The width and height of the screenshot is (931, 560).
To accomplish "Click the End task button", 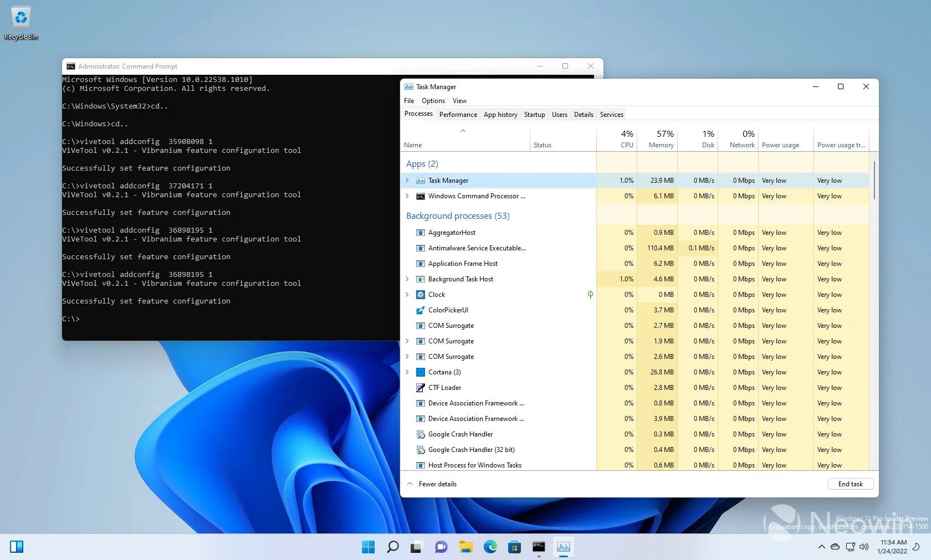I will pyautogui.click(x=850, y=484).
